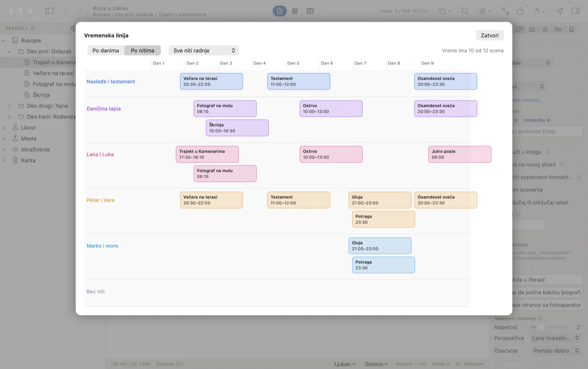Open the tools wrench dropdown icon

pyautogui.click(x=485, y=11)
